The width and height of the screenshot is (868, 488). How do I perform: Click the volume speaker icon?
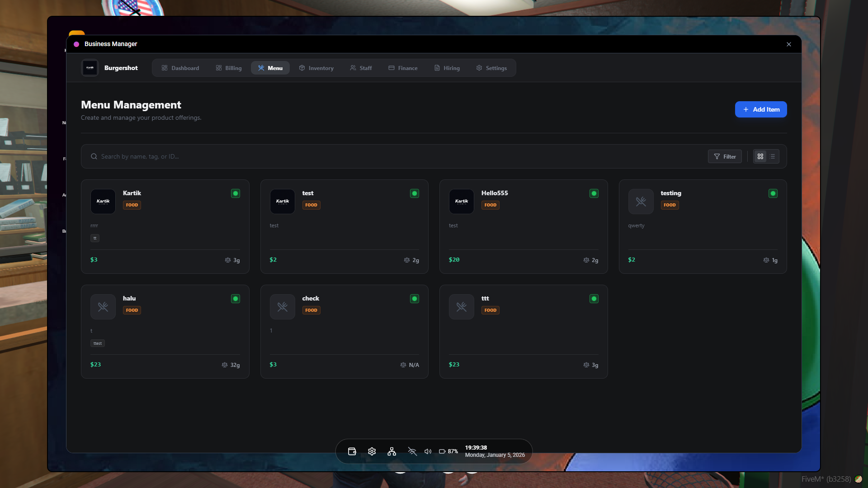(x=428, y=451)
